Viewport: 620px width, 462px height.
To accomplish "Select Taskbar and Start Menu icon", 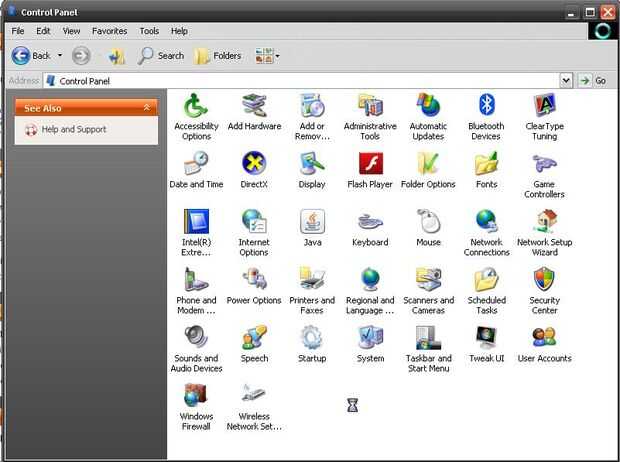I will (x=428, y=337).
